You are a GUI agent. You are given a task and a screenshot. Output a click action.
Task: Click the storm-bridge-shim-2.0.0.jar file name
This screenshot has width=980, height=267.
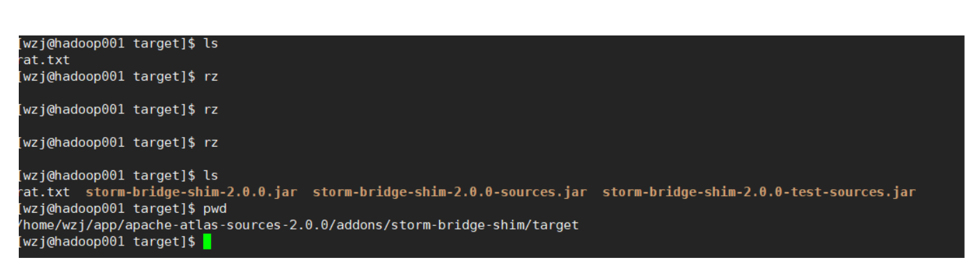click(x=191, y=192)
